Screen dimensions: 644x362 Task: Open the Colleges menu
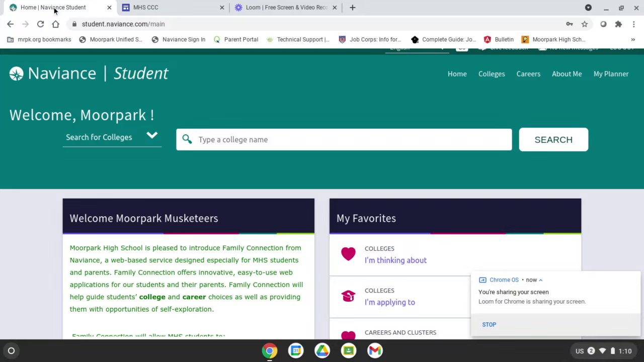click(x=492, y=74)
